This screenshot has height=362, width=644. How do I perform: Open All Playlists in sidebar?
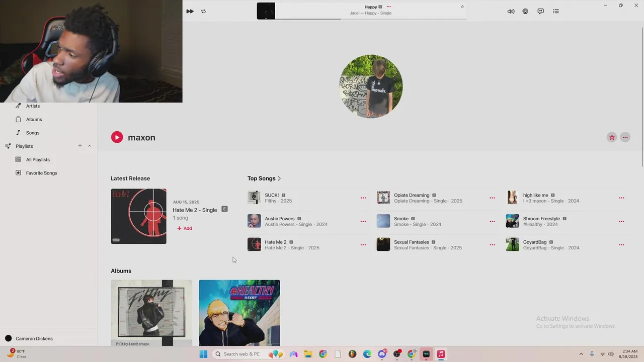click(38, 159)
